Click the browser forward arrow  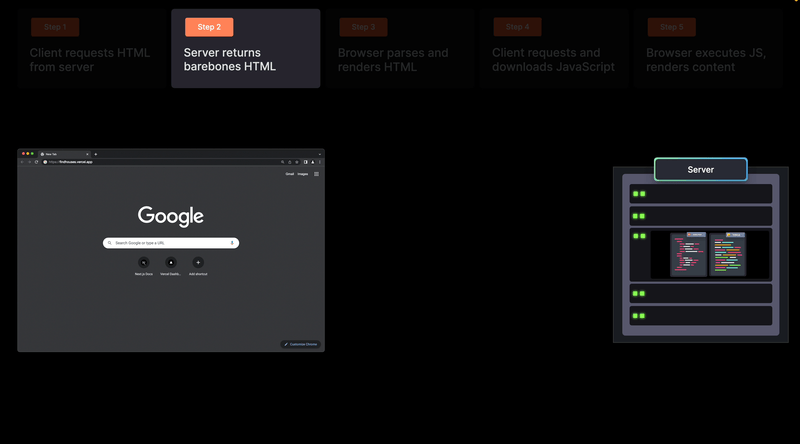pos(29,162)
